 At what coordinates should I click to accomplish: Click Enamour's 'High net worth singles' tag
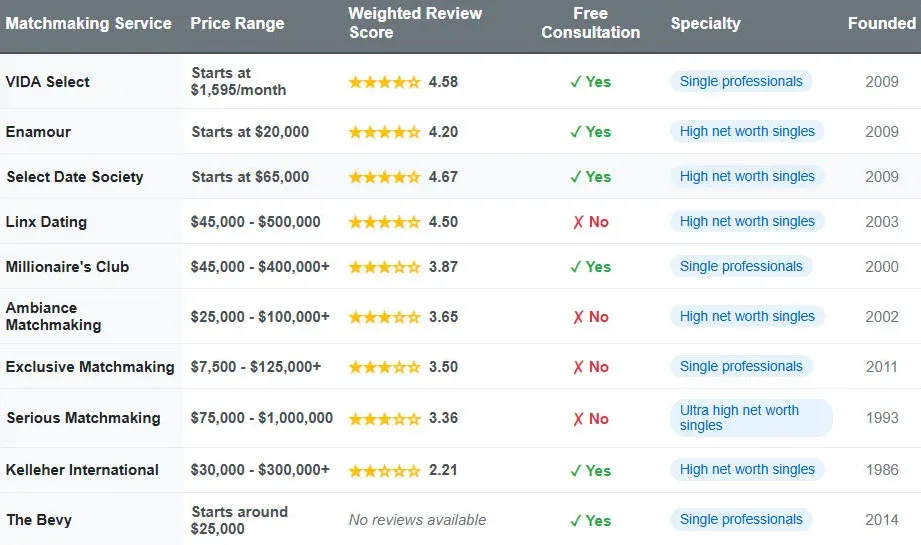pos(747,132)
